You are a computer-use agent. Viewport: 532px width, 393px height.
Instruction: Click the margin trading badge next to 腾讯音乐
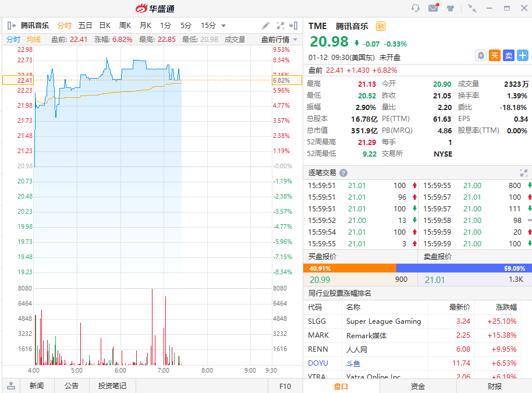pyautogui.click(x=380, y=26)
